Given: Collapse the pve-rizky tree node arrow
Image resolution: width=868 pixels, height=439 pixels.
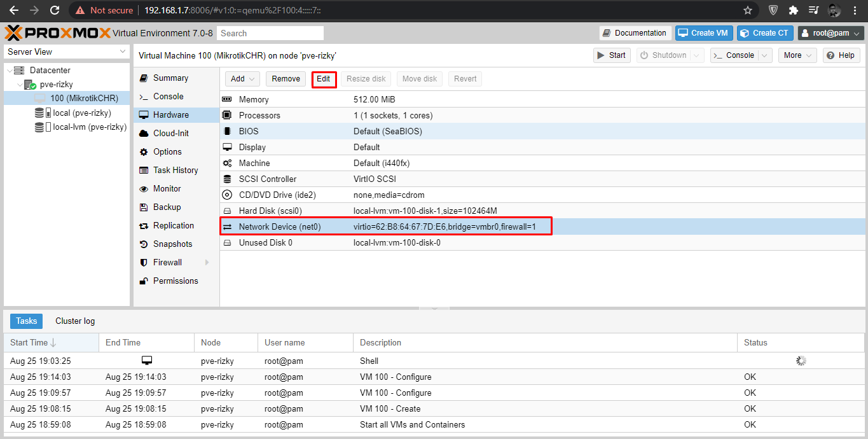Looking at the screenshot, I should point(20,84).
